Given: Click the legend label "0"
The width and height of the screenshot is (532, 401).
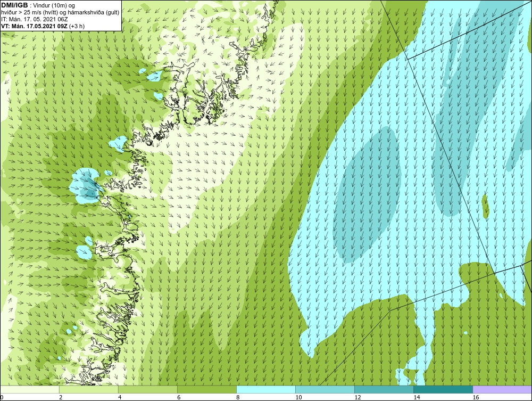Looking at the screenshot, I should point(2,397).
